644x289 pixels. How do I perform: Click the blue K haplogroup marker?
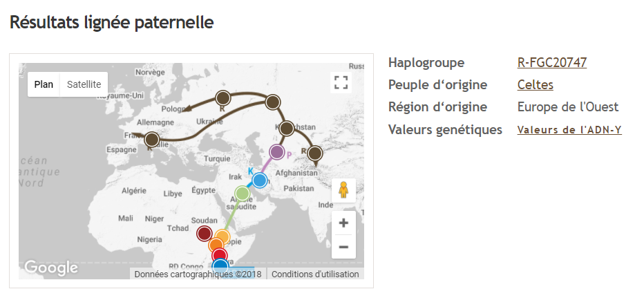coord(259,180)
